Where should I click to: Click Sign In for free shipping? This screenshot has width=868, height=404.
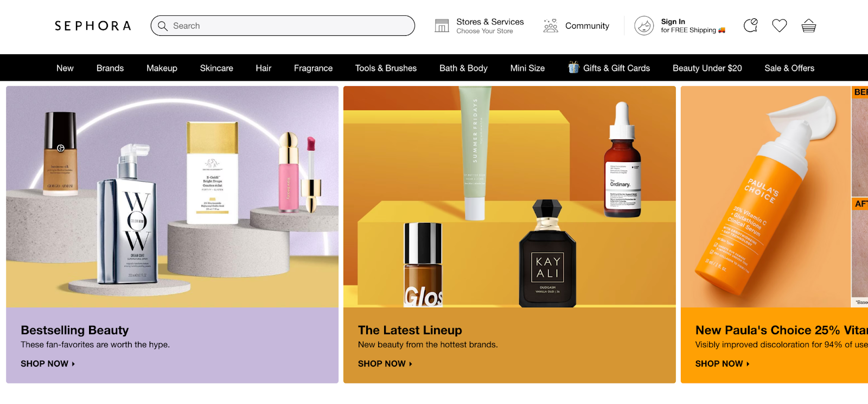click(x=693, y=25)
